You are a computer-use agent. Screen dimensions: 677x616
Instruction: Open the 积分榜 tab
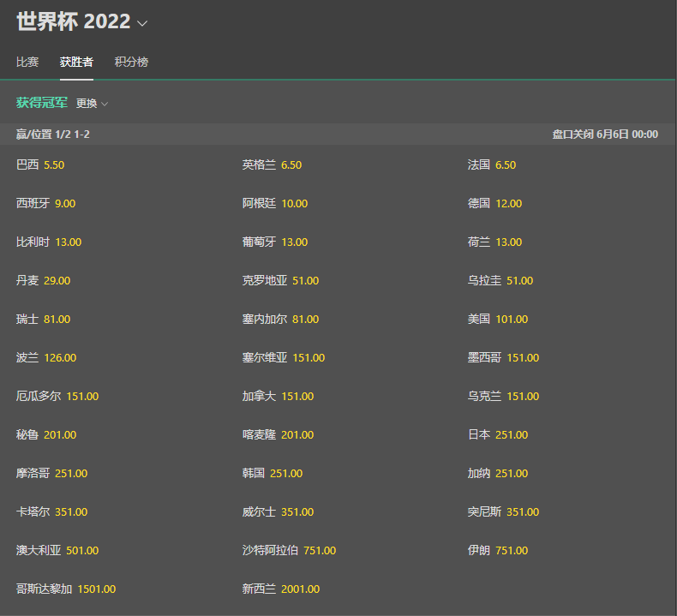[131, 62]
